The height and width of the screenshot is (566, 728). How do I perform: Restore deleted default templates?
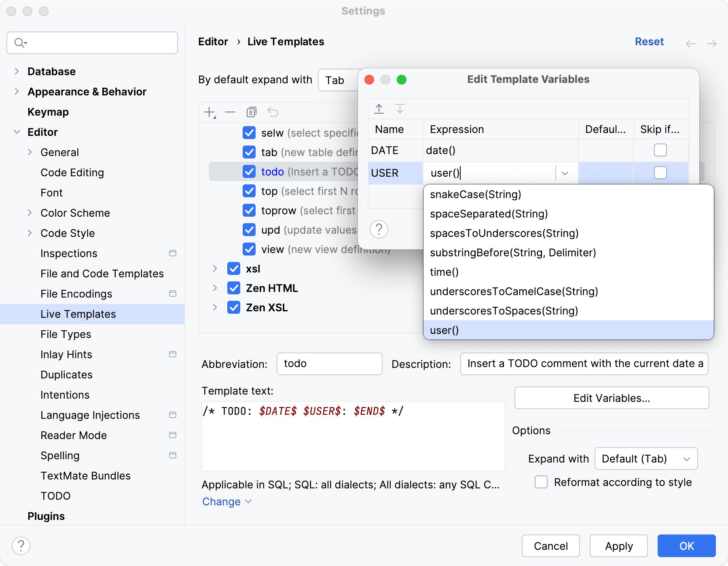coord(273,112)
